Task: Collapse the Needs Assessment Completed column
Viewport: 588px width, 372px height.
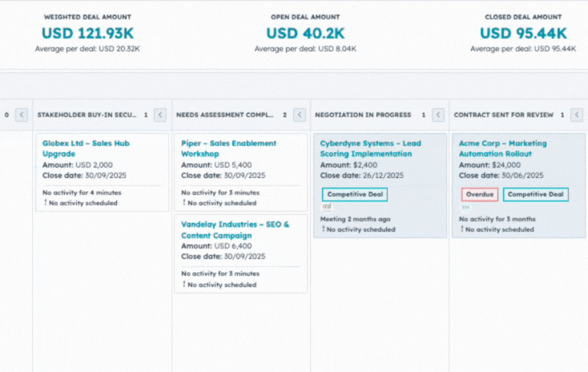Action: pos(300,115)
